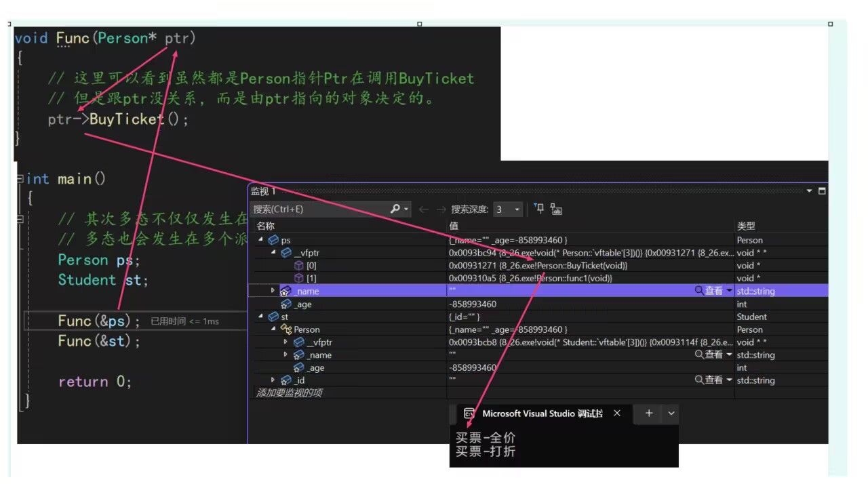Click the ptr->BuyTicket(); code line
Image resolution: width=868 pixels, height=484 pixels.
coord(118,119)
